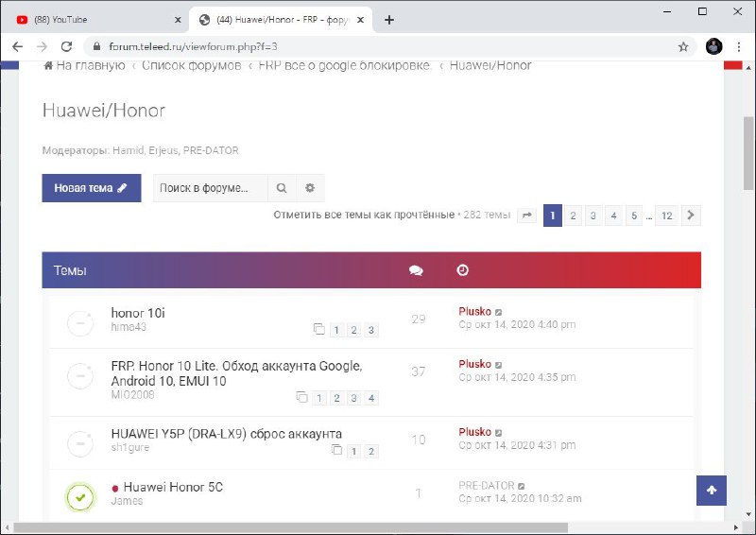Bookmark this page with star icon
The width and height of the screenshot is (756, 535).
tap(683, 47)
